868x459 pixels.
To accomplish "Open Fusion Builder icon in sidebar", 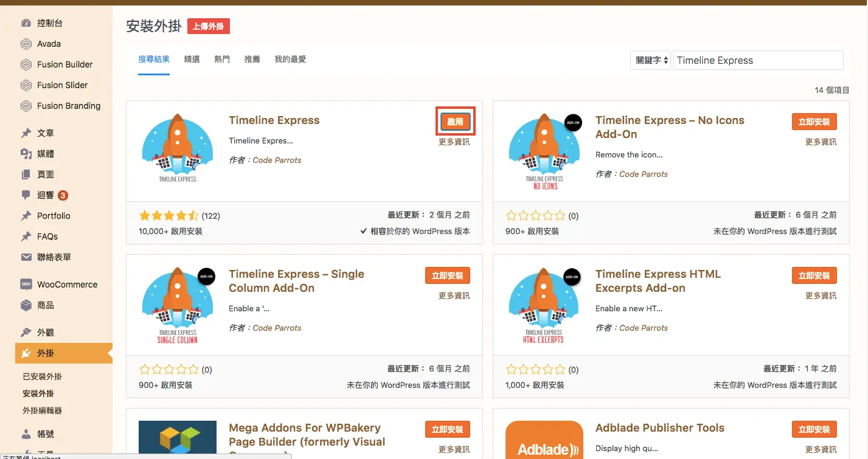I will coord(26,64).
